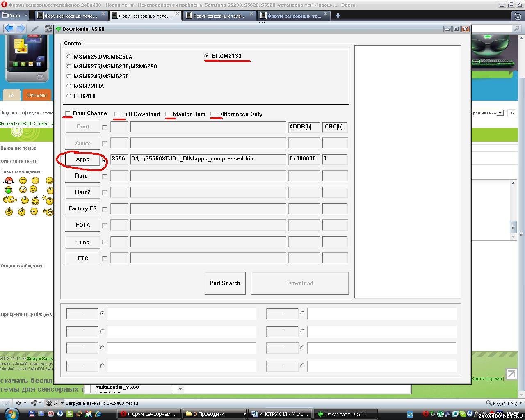
Task: Insert the censored smiley emoticon
Action: point(9,180)
